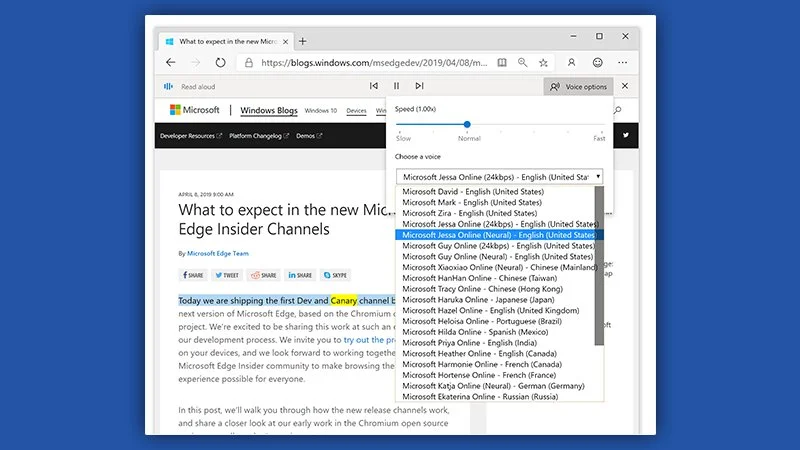Share article via SKYPE button
Image resolution: width=800 pixels, height=450 pixels.
coord(335,275)
